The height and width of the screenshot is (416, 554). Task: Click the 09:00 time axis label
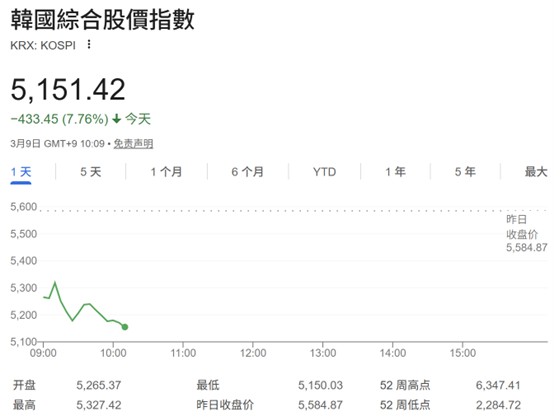tap(43, 353)
